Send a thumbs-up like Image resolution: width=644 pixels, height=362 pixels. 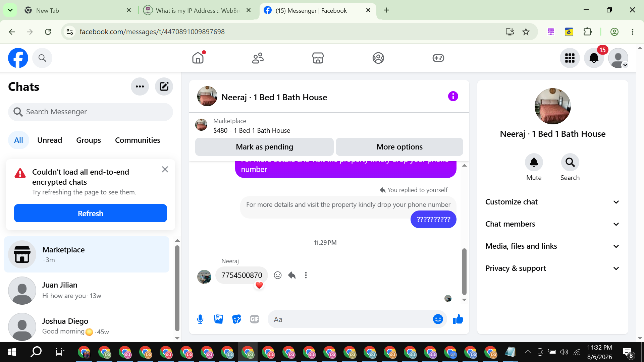click(x=458, y=319)
